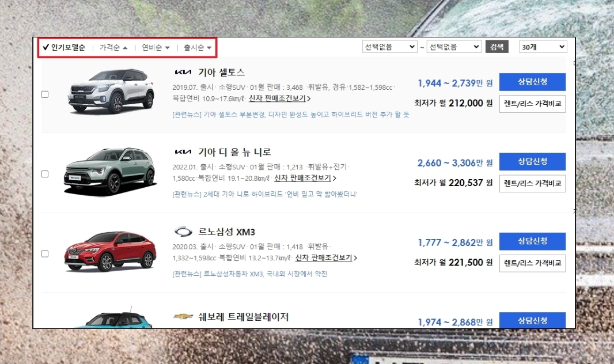Viewport: 614px width, 364px height.
Task: Click 상담신청 for 기아 셀토스
Action: click(x=533, y=82)
